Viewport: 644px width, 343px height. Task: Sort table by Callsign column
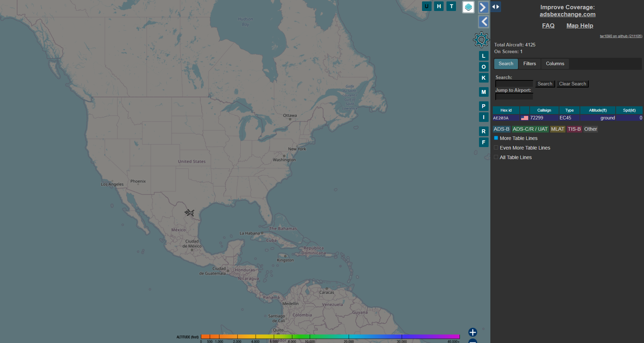(544, 110)
